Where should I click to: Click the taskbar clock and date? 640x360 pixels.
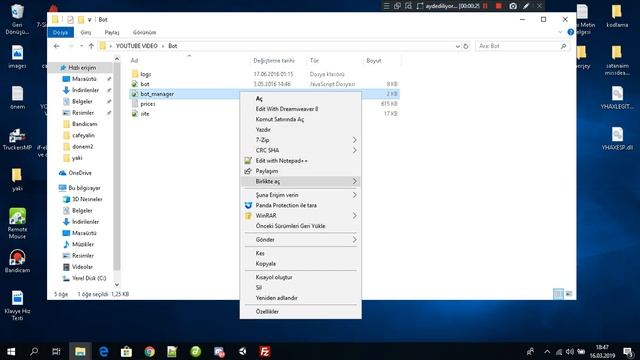tap(602, 351)
